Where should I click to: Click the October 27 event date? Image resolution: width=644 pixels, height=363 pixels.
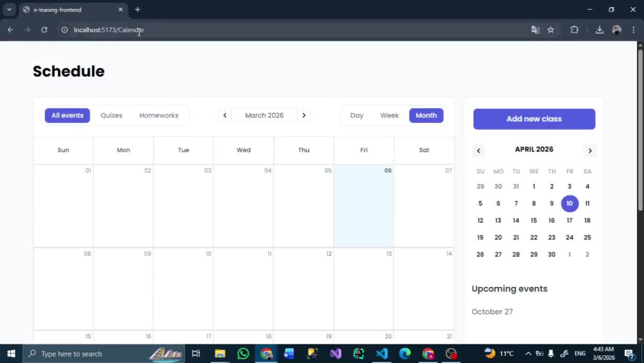[x=492, y=311]
